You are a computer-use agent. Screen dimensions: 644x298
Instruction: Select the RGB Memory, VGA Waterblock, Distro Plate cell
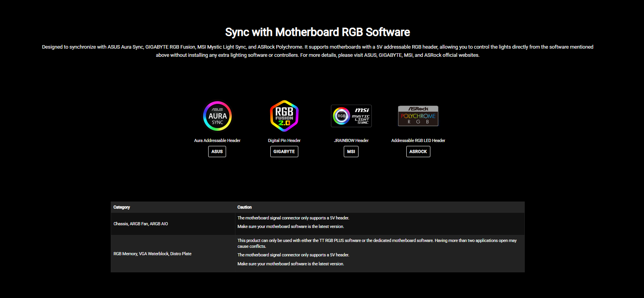coord(152,254)
